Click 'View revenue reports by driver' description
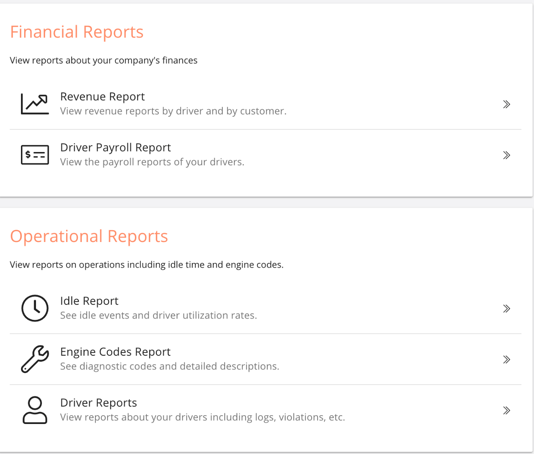Image resolution: width=534 pixels, height=454 pixels. click(x=173, y=111)
